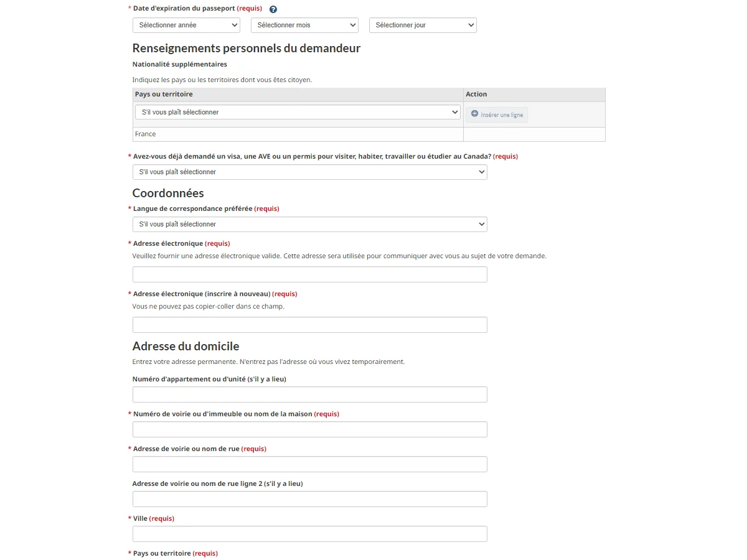747x560 pixels.
Task: Click the email re-entry confirmation field
Action: coord(309,324)
